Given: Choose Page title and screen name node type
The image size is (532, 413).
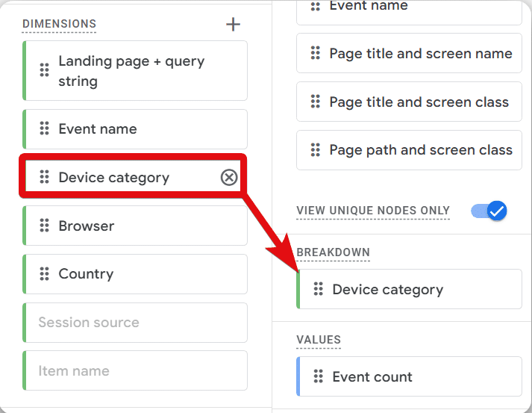Looking at the screenshot, I should (409, 53).
